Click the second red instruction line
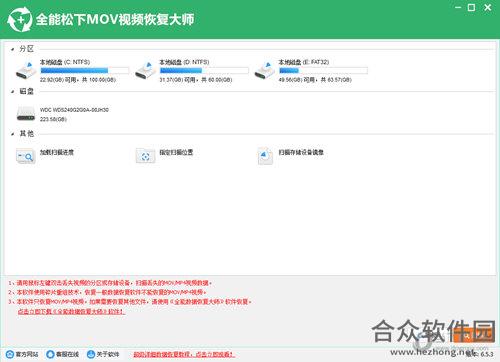This screenshot has width=500, height=362. click(x=108, y=292)
